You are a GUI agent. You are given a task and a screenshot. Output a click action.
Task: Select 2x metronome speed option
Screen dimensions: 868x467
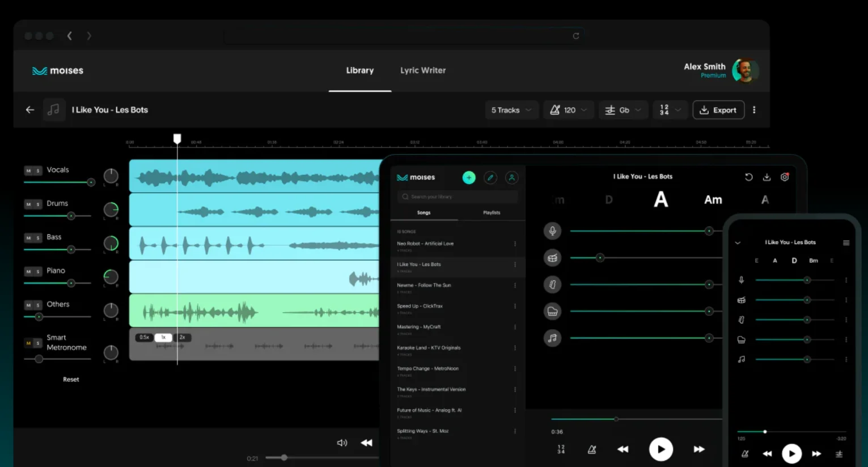point(183,337)
